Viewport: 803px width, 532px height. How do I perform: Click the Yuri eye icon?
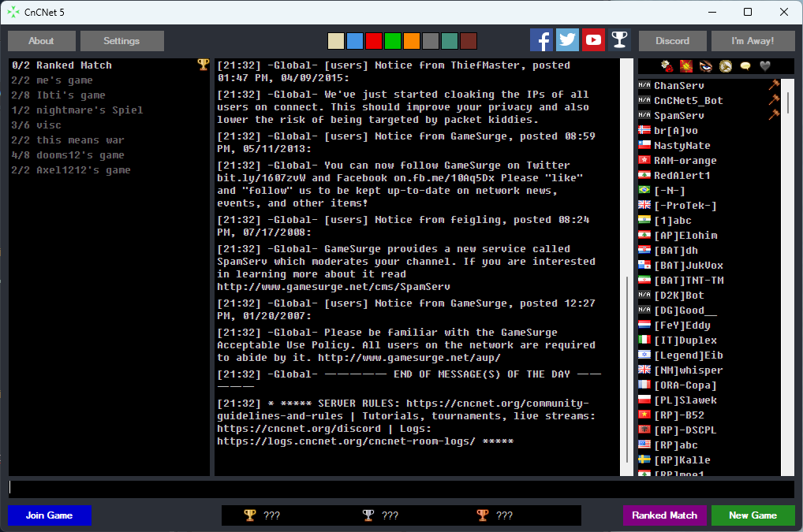pos(706,65)
